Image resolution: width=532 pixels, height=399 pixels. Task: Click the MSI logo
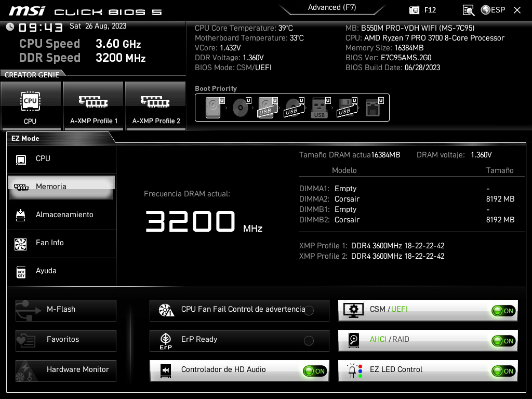[x=27, y=11]
